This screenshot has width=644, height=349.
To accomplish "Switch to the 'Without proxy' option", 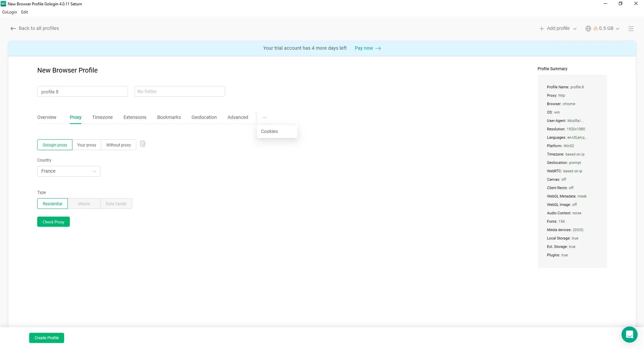I will [x=118, y=145].
